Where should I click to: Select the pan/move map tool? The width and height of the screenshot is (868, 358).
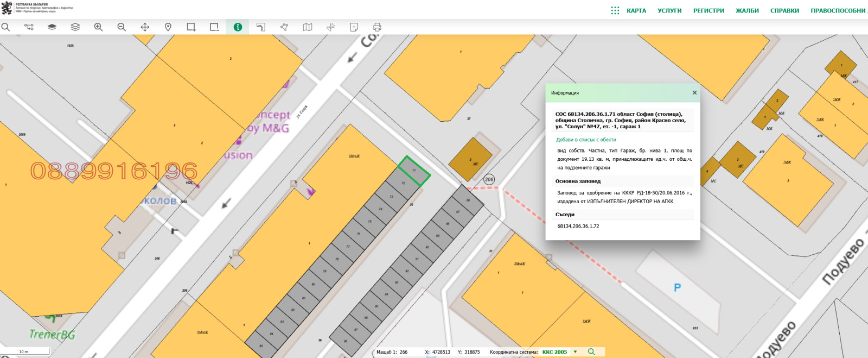pos(145,27)
